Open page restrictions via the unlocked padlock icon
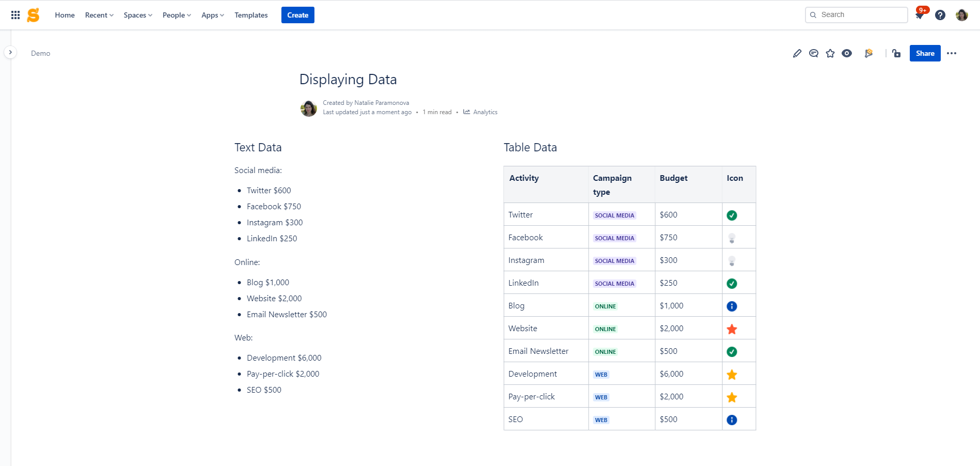The height and width of the screenshot is (466, 980). point(896,53)
